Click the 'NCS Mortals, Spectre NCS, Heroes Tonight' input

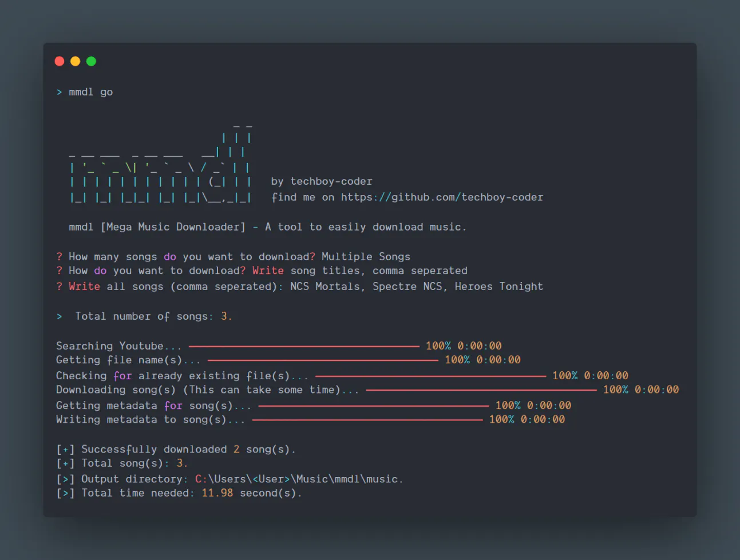(x=416, y=287)
